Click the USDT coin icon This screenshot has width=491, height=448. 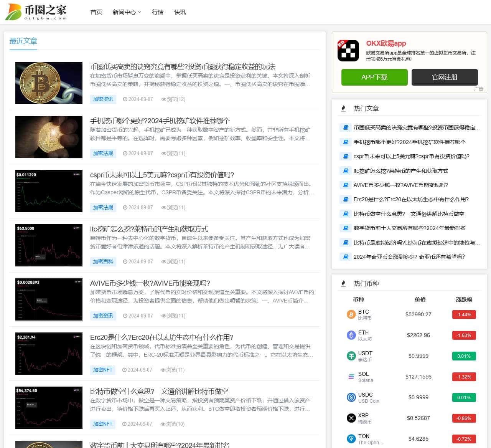(x=351, y=356)
